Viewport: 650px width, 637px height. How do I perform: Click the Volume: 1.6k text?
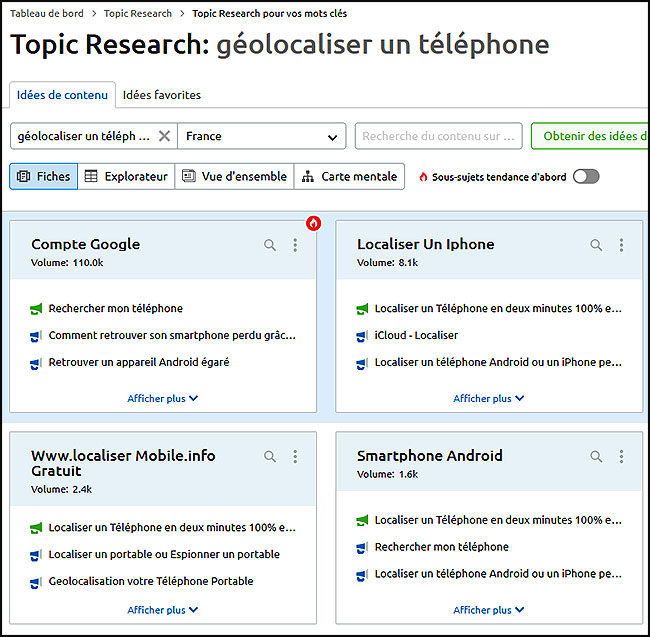(x=388, y=474)
